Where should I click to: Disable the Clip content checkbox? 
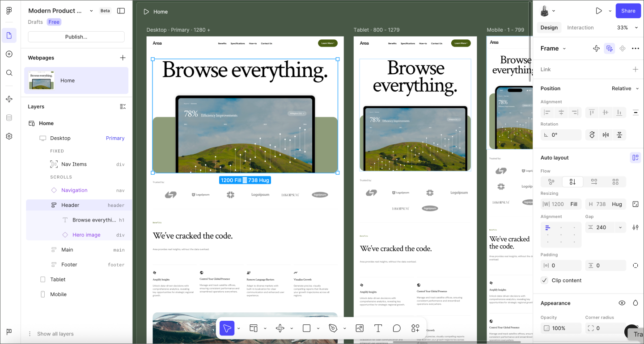[x=544, y=280]
